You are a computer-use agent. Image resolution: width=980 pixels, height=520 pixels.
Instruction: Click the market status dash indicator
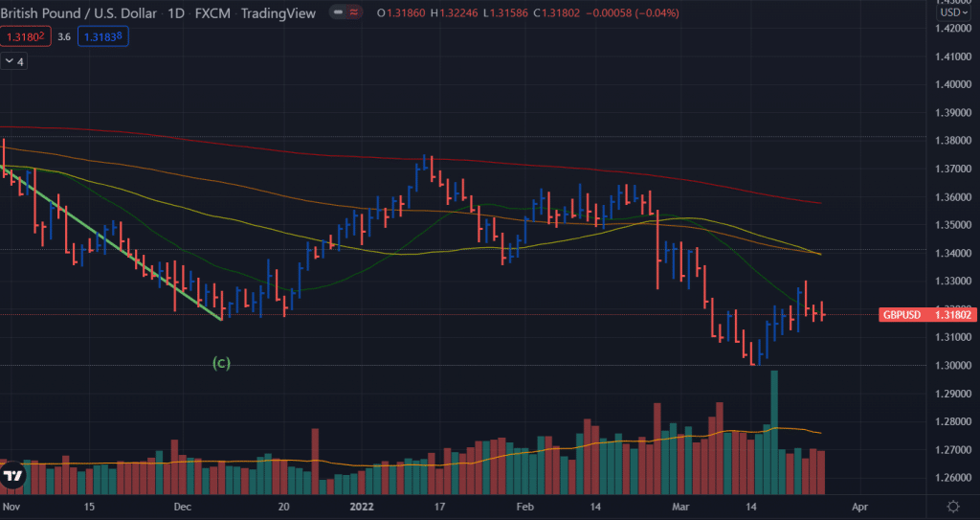(x=338, y=12)
